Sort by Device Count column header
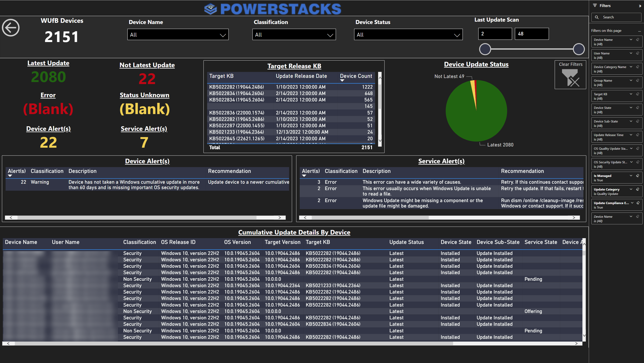 tap(356, 76)
